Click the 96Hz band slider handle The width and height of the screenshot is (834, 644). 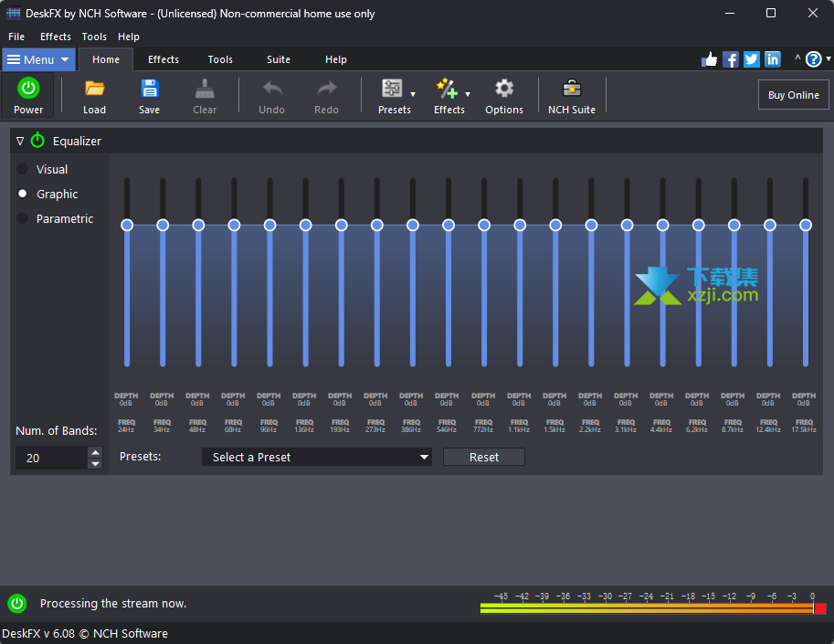click(269, 225)
